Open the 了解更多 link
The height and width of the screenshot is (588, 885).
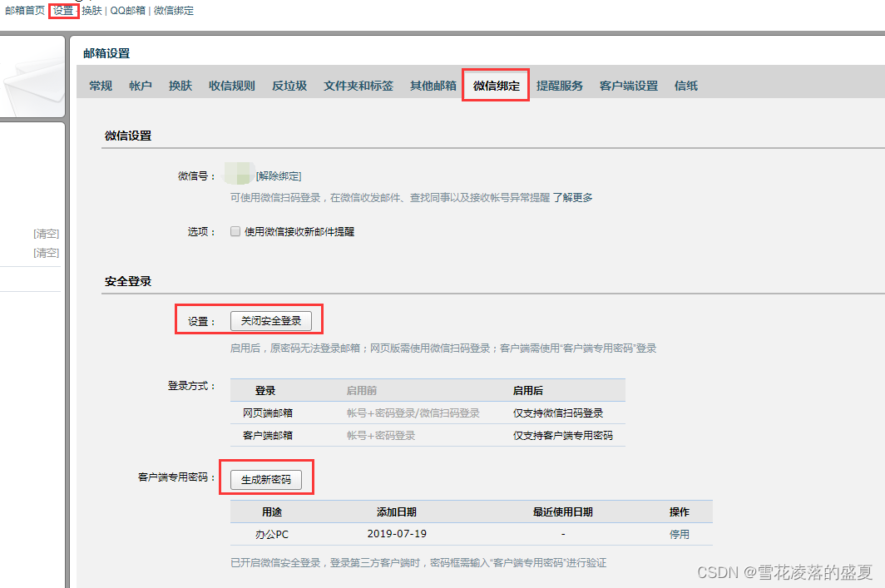coord(572,197)
